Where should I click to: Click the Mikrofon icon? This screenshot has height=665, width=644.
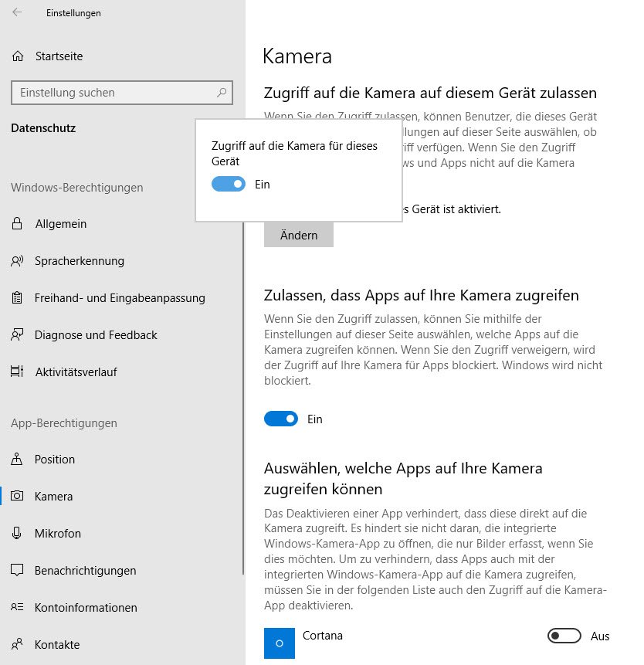(18, 534)
